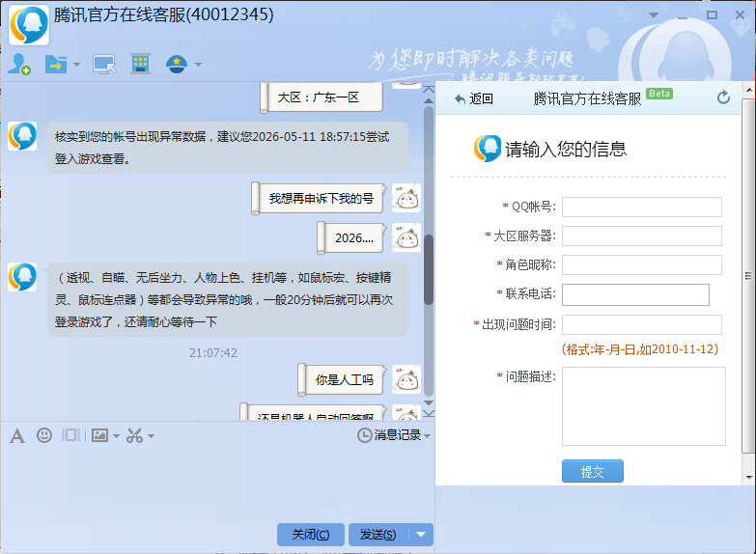
Task: Click the Tencent customer service avatar in title
Action: pyautogui.click(x=29, y=25)
